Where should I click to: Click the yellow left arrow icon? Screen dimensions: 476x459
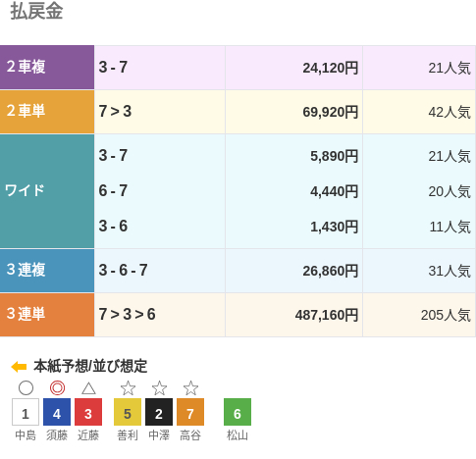pyautogui.click(x=19, y=367)
